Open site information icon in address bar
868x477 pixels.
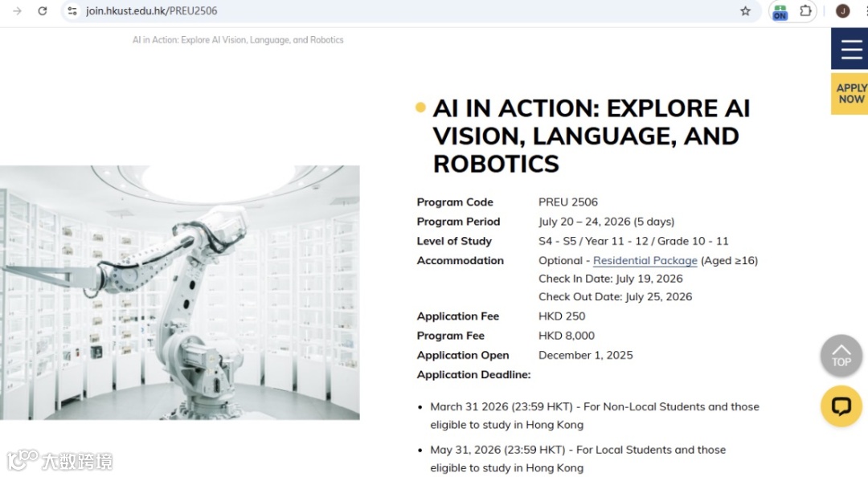click(x=72, y=10)
